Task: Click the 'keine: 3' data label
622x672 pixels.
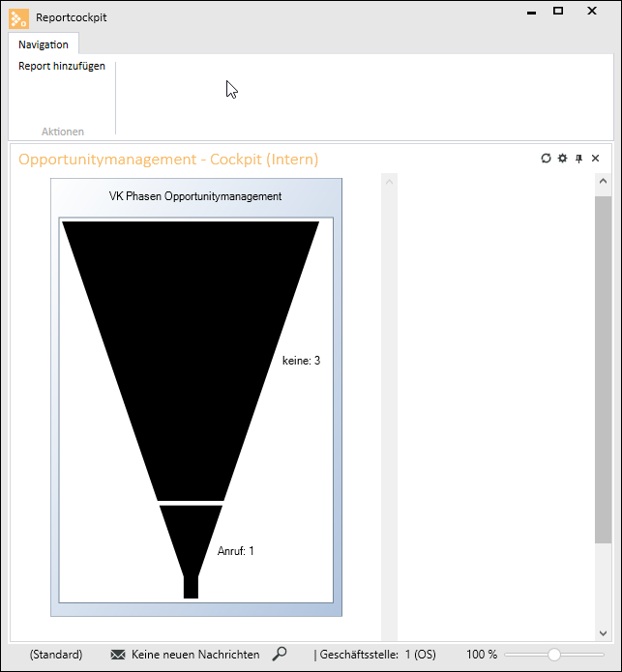Action: (302, 361)
